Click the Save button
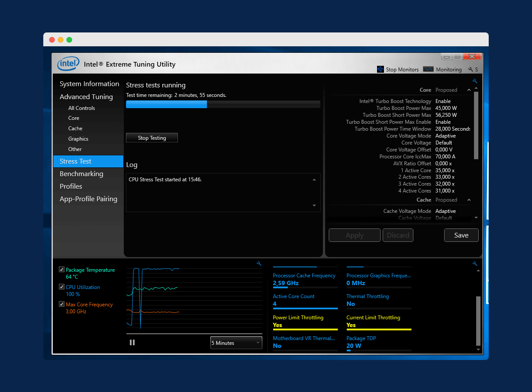The width and height of the screenshot is (532, 392). click(x=461, y=235)
